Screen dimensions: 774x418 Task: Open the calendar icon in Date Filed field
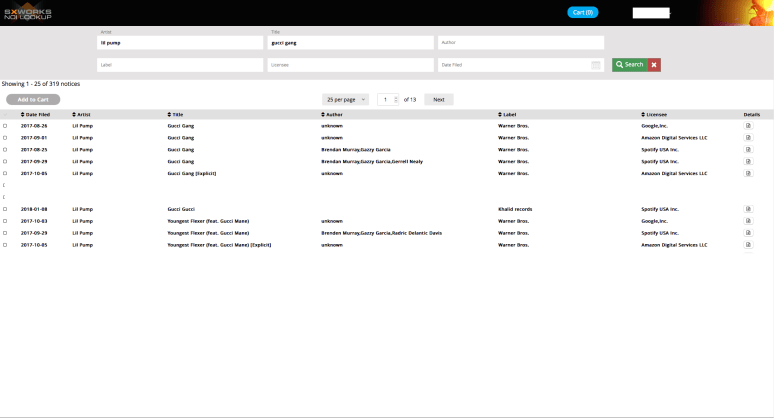[x=596, y=65]
